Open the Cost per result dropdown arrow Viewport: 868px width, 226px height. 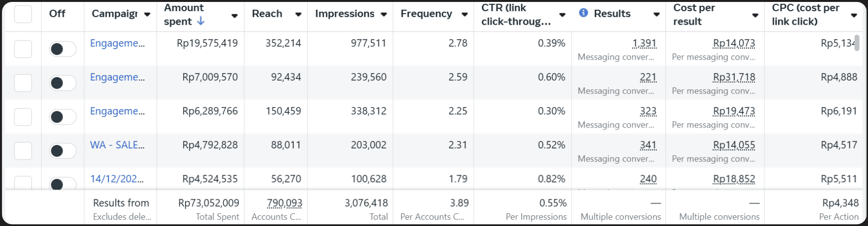755,15
